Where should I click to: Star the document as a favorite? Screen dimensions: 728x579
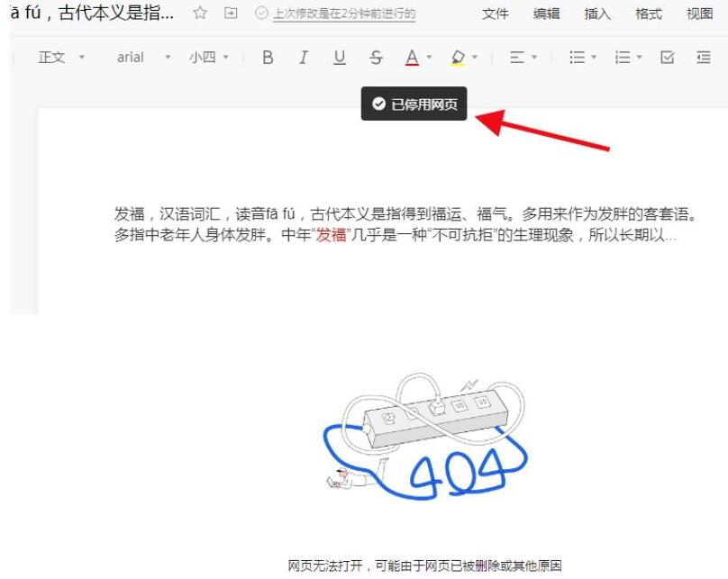click(199, 14)
